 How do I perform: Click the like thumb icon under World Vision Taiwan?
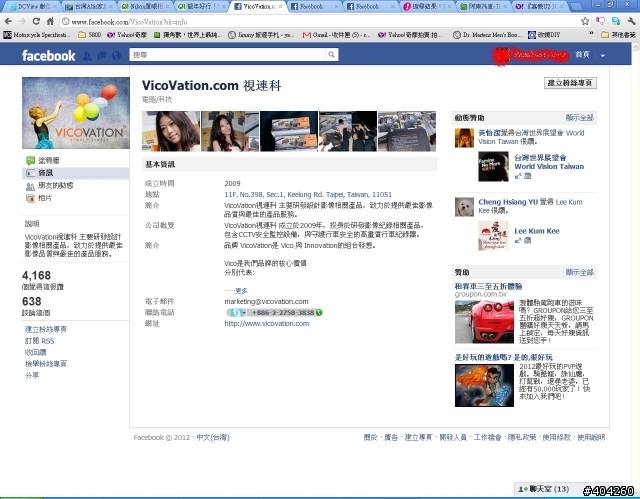click(x=518, y=176)
